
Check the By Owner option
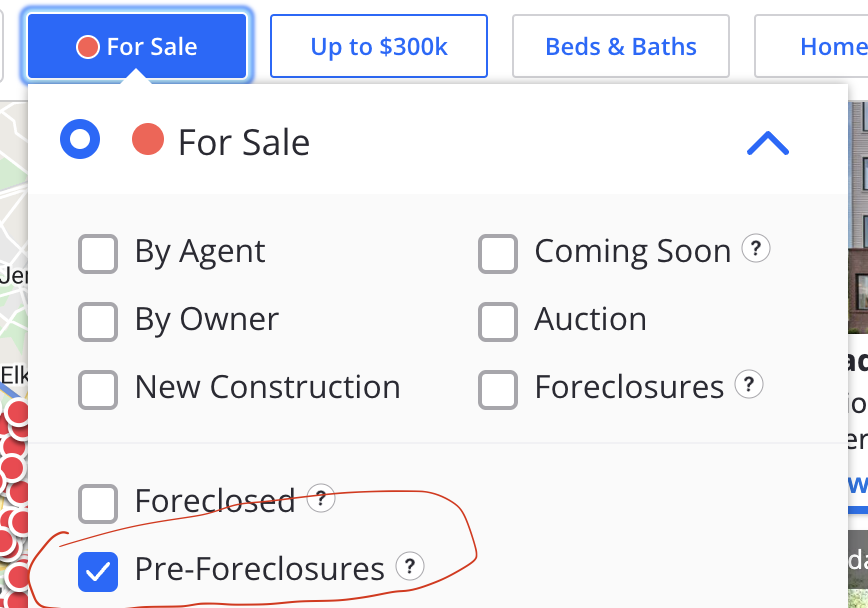point(98,322)
